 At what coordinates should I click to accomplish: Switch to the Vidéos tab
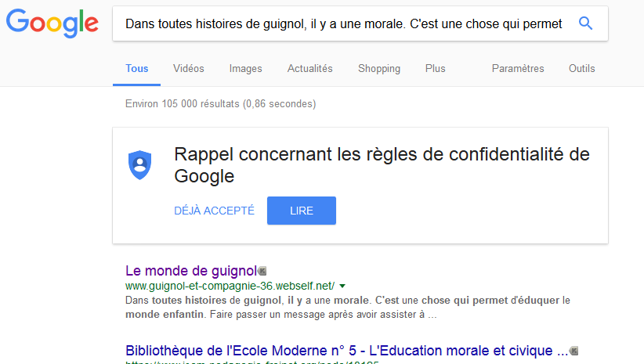[x=189, y=69]
